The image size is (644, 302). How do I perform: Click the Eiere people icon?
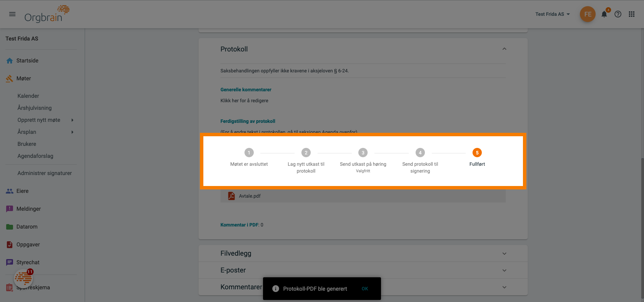pyautogui.click(x=10, y=191)
